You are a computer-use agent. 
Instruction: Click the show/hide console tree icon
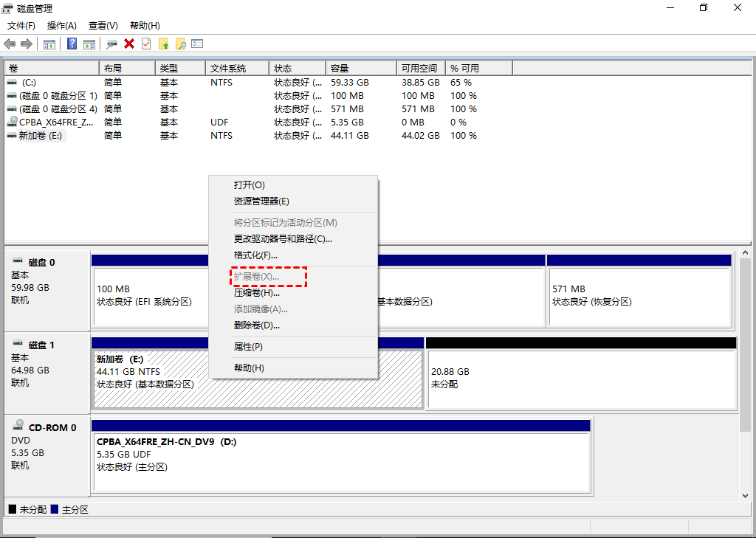point(49,44)
